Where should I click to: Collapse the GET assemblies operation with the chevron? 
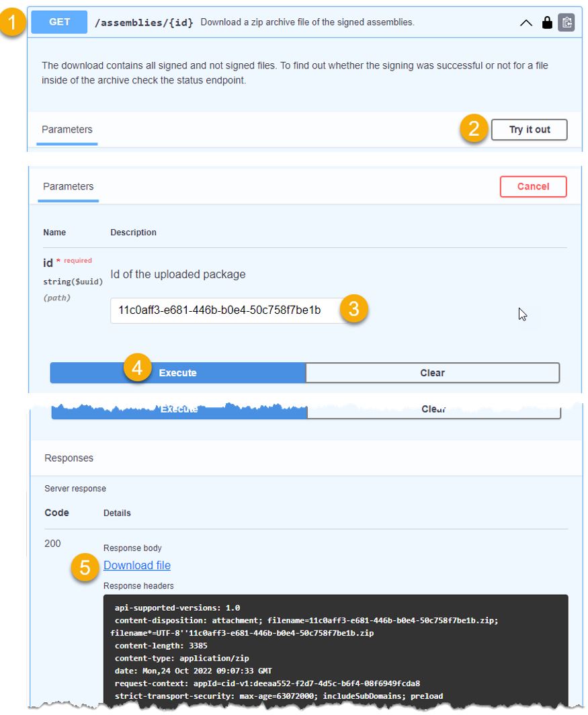coord(526,23)
